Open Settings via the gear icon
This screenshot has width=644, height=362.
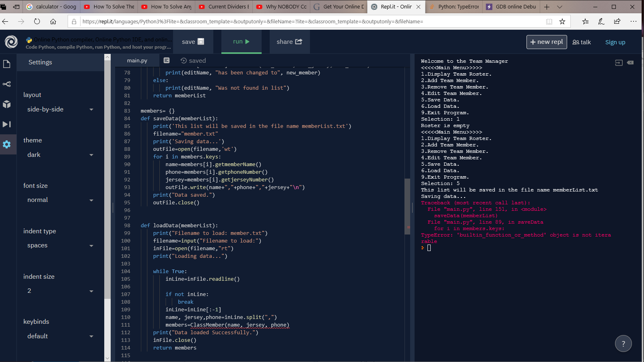(6, 144)
